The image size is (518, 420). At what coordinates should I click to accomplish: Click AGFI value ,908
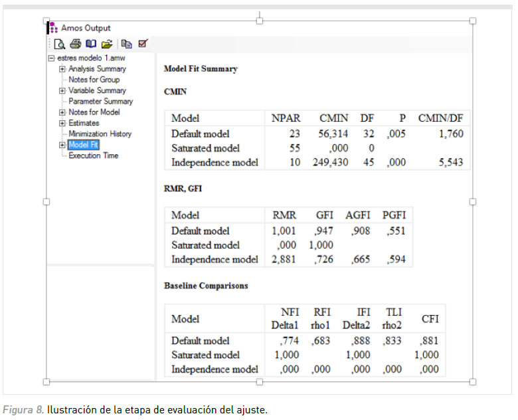coord(361,231)
